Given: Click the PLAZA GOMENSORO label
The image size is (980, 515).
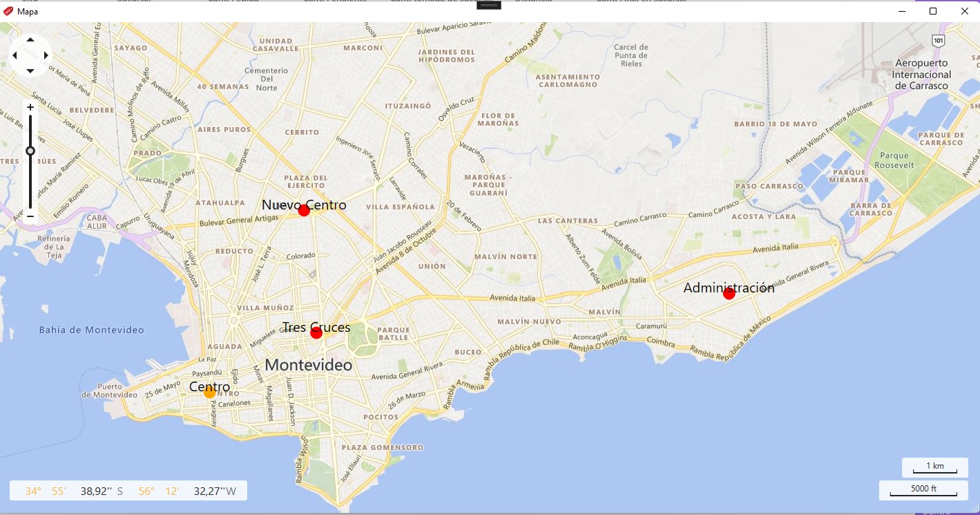Looking at the screenshot, I should (x=383, y=447).
